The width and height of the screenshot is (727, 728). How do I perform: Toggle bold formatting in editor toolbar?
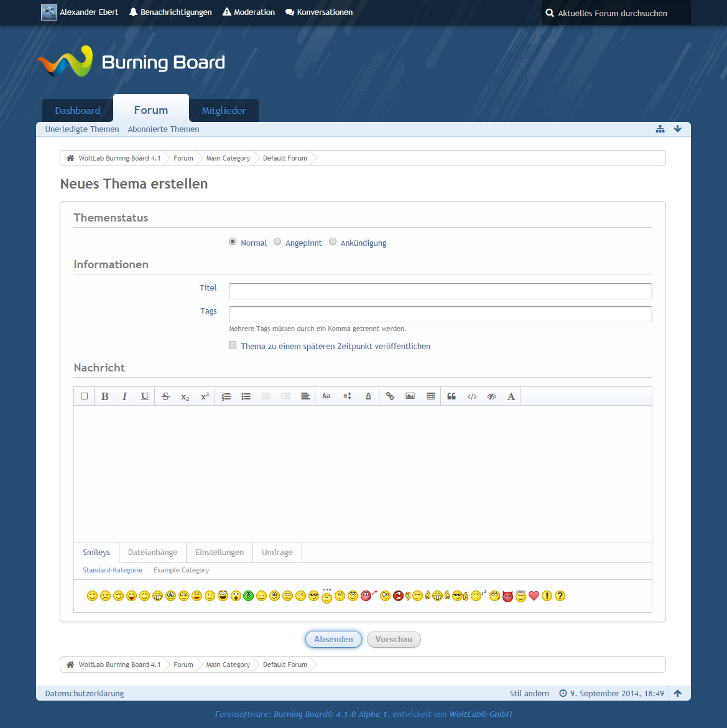coord(104,396)
